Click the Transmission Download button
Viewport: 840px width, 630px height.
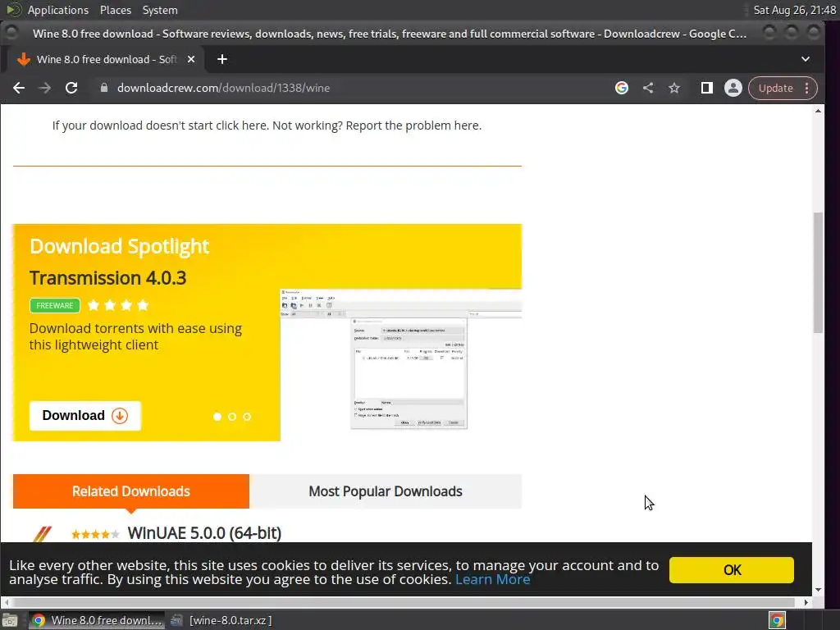(85, 416)
